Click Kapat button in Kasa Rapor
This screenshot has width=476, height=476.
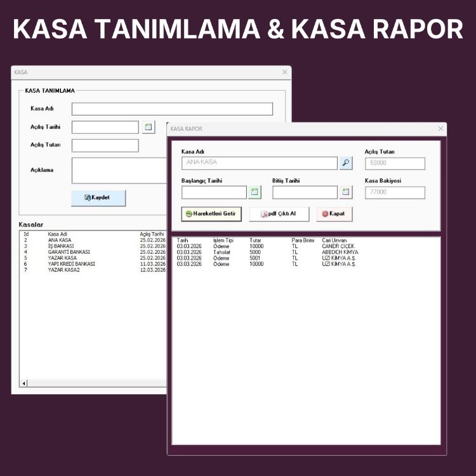(334, 214)
